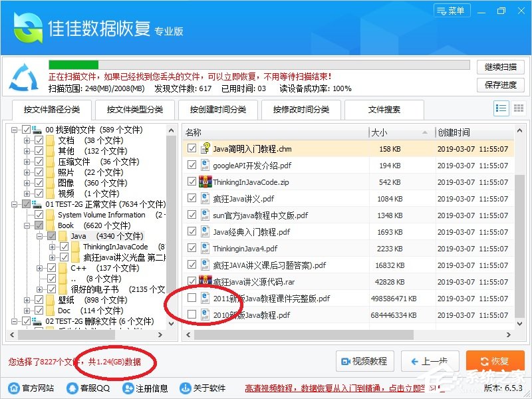The height and width of the screenshot is (399, 532).
Task: Click the 高清视频教程 link at the bottom
Action: click(267, 388)
